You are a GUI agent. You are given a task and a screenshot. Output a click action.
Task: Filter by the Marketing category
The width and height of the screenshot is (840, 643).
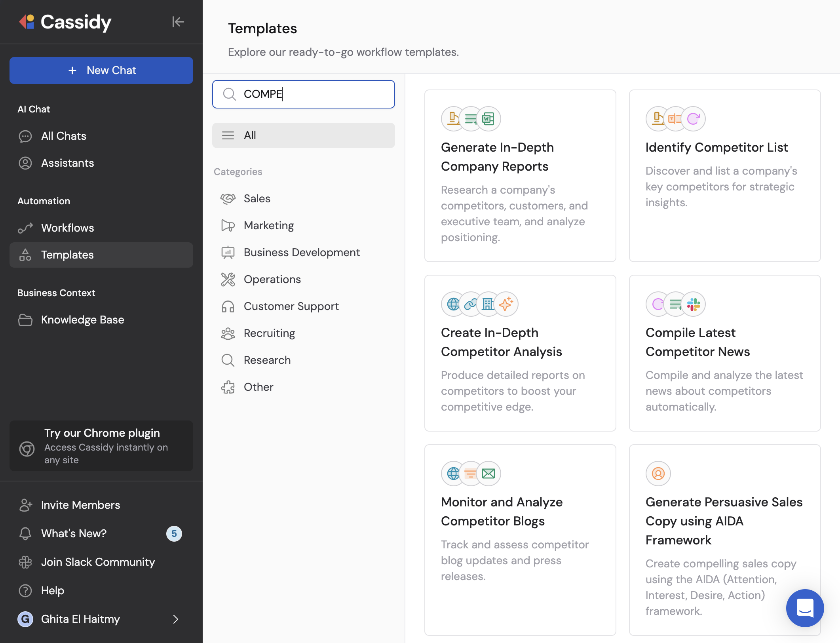pyautogui.click(x=304, y=226)
